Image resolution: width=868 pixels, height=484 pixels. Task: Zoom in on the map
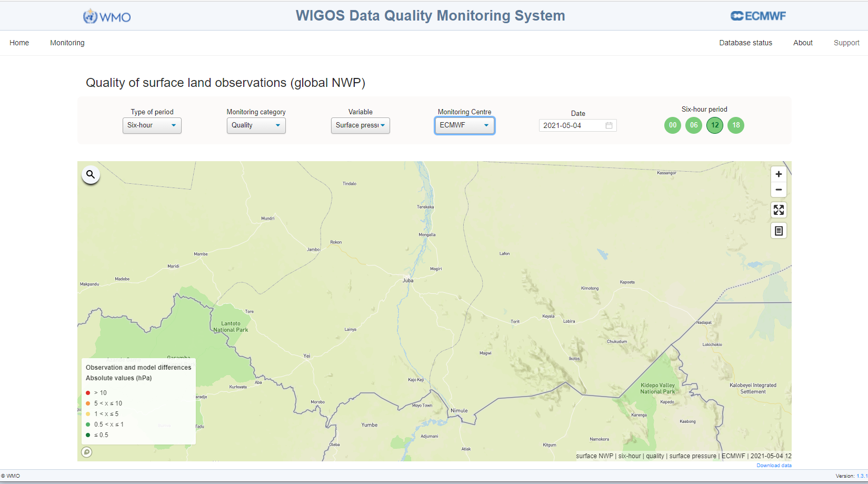[779, 174]
